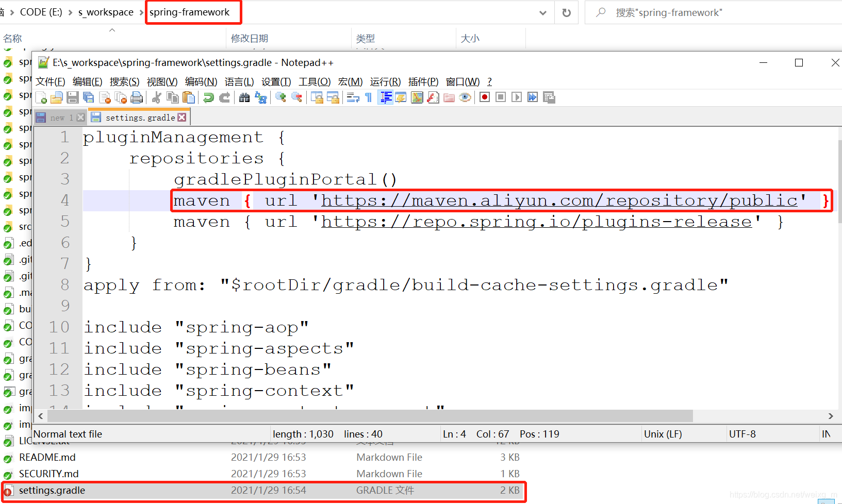Click the UTF-8 encoding status field
Screen dimensions: 842x504
(742, 434)
